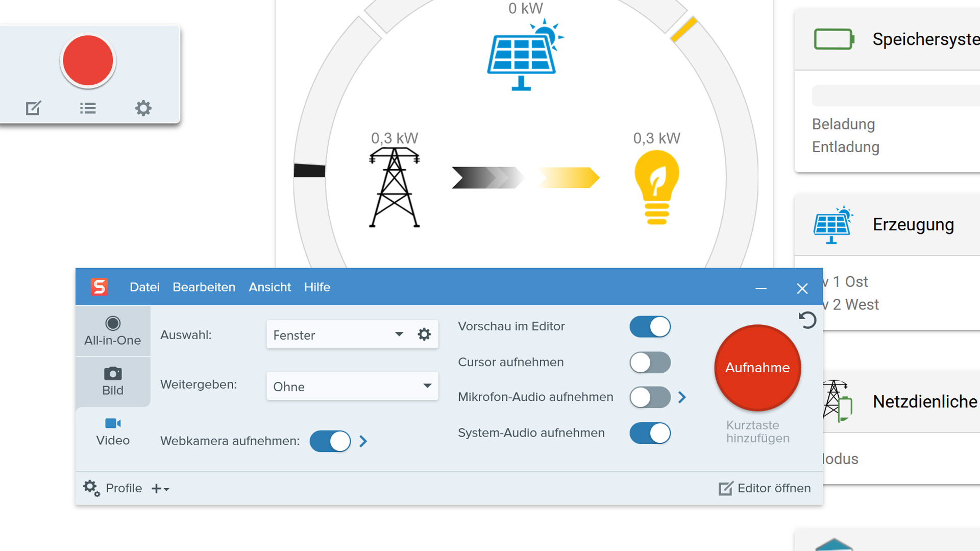
Task: Toggle the Webkamera aufnehmen switch
Action: 330,441
